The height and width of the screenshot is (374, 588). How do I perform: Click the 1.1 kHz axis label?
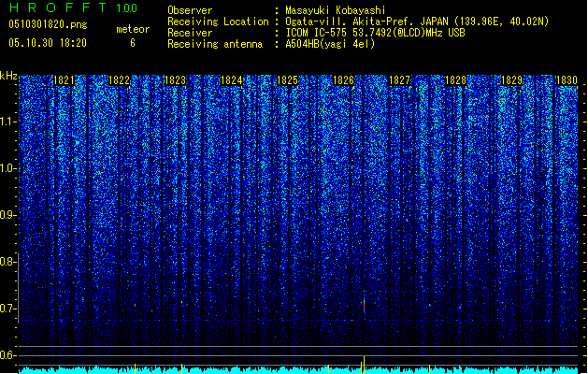8,122
